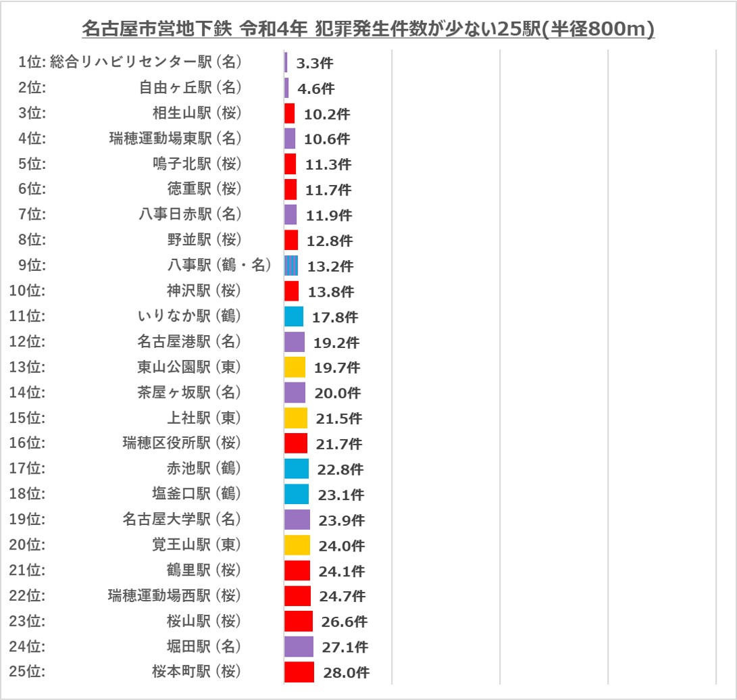Select the purple bar for 総合リハビリセンター駅
The image size is (737, 700).
(286, 63)
